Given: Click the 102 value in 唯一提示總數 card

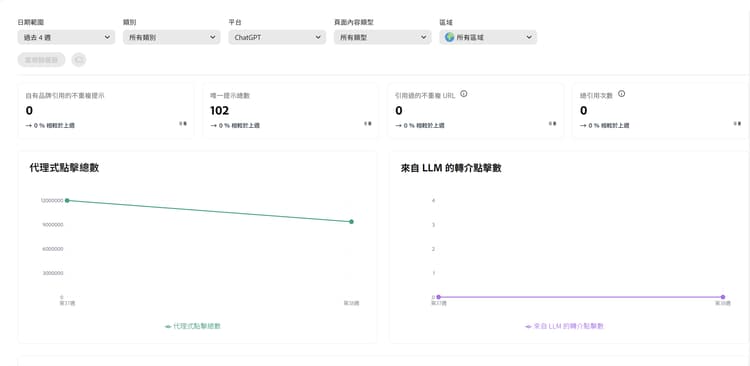Looking at the screenshot, I should tap(220, 111).
